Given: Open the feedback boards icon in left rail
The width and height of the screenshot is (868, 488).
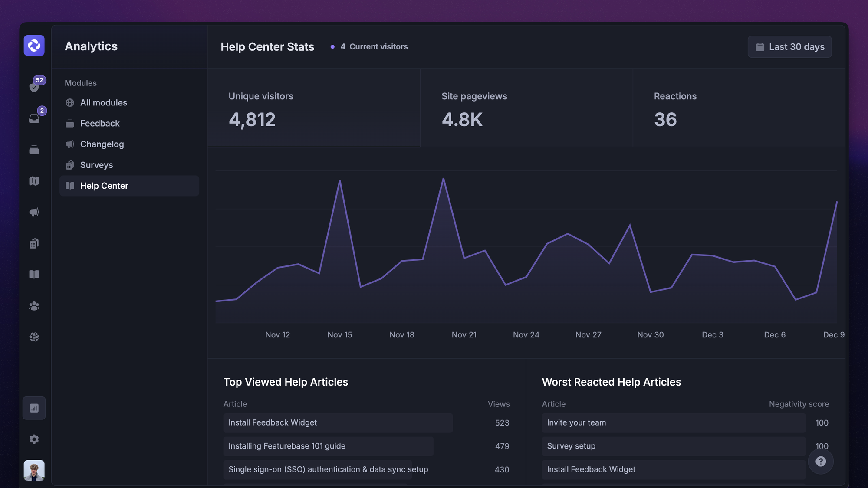Looking at the screenshot, I should [x=34, y=150].
